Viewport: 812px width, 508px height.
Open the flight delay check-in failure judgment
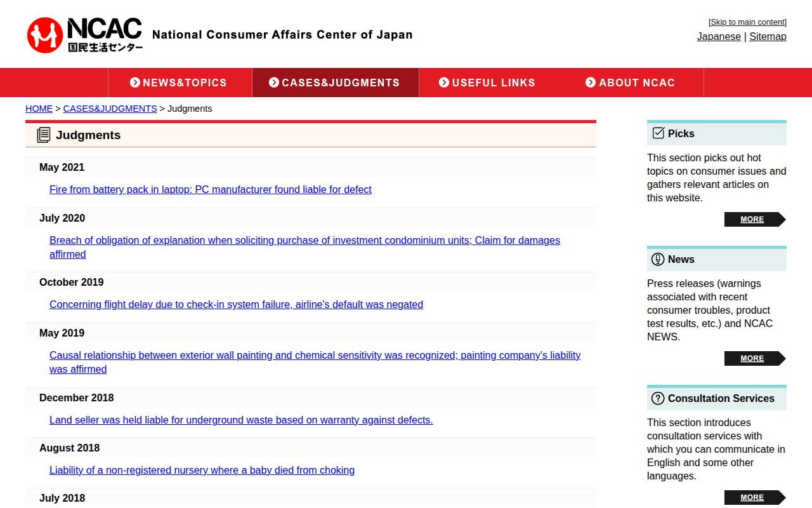click(236, 305)
